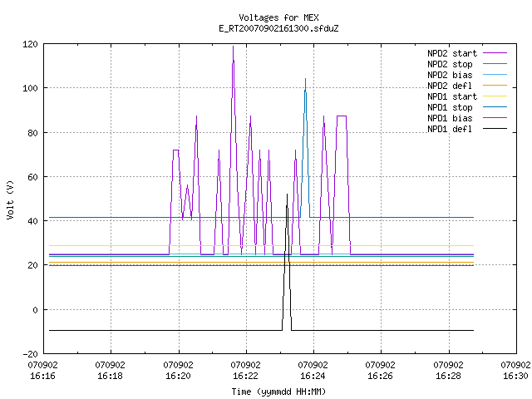
Task: Click the 16:30 x-axis time label
Action: tap(515, 376)
